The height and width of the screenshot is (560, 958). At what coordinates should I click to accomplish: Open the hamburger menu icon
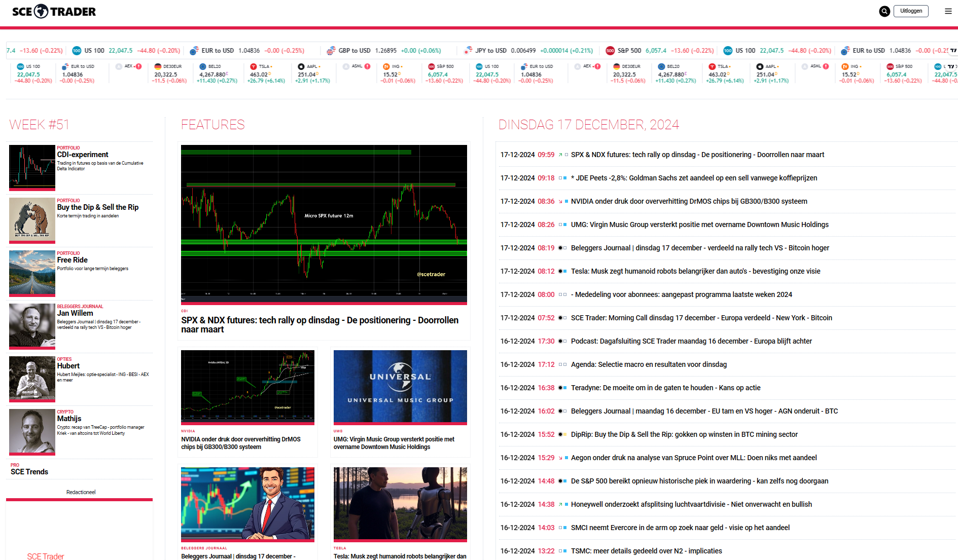tap(948, 11)
